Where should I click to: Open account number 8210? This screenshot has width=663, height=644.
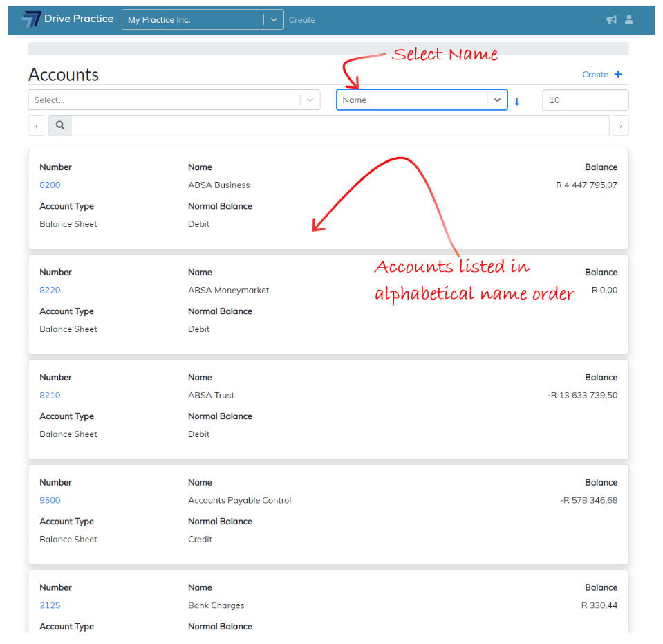[x=50, y=395]
